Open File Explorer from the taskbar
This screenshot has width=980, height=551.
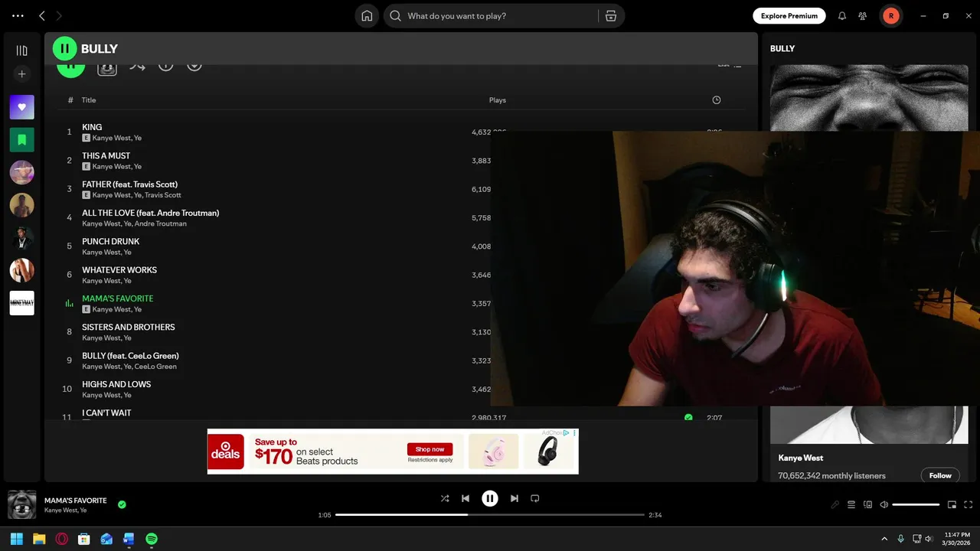pos(39,539)
